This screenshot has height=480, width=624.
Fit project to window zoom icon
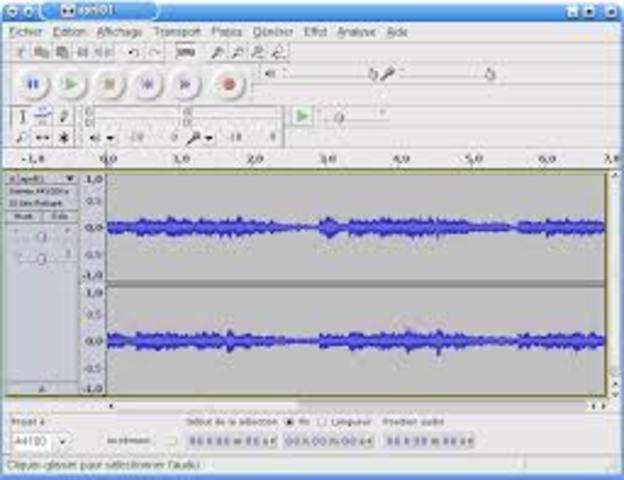(x=279, y=52)
